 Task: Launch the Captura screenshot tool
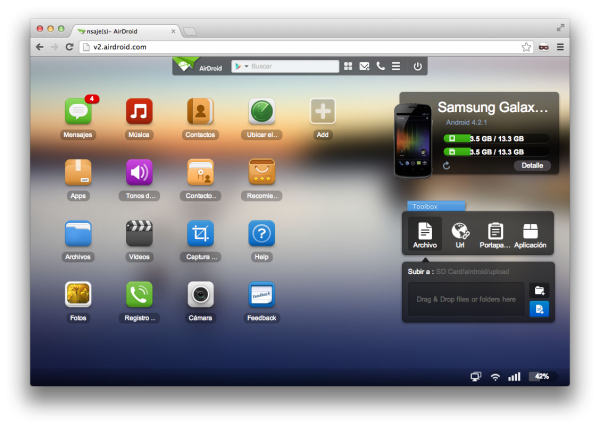pos(200,233)
